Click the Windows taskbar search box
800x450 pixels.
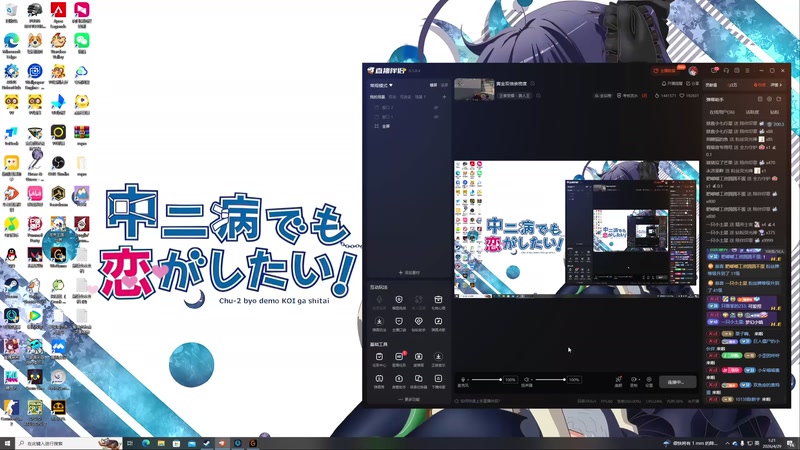[69, 443]
